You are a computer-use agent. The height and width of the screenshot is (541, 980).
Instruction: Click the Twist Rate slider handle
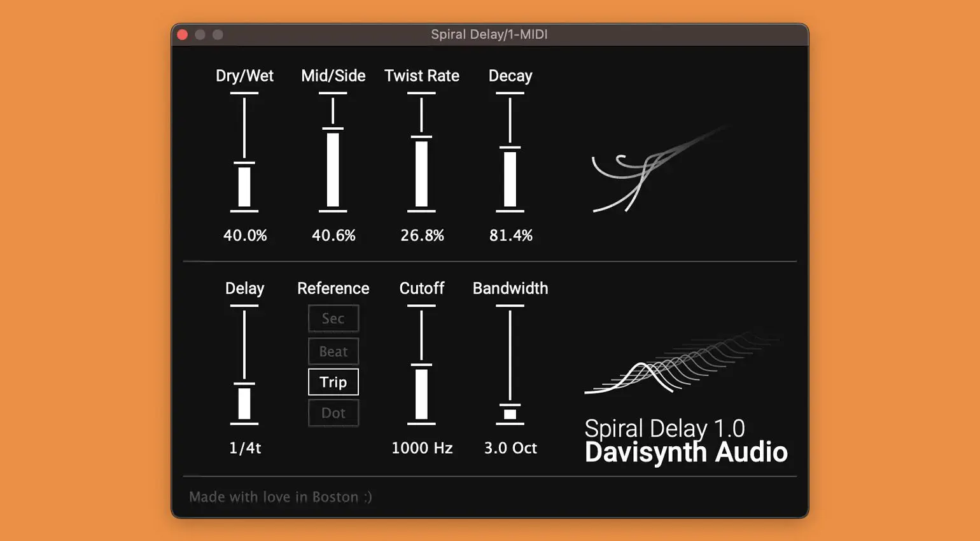click(421, 137)
